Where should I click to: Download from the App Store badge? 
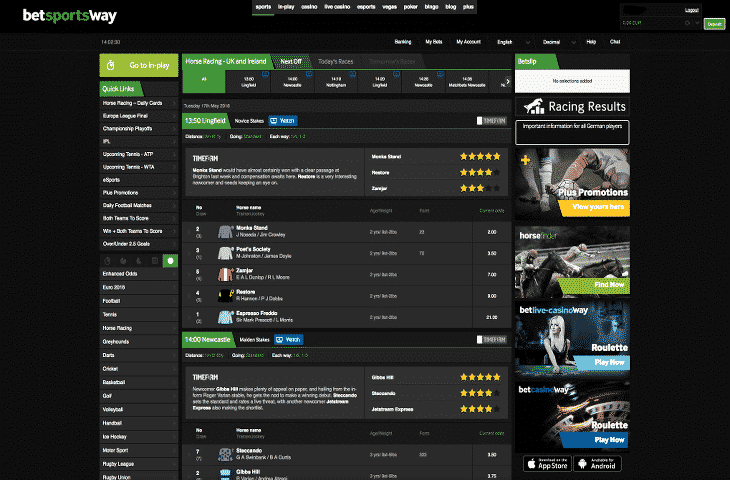(548, 464)
